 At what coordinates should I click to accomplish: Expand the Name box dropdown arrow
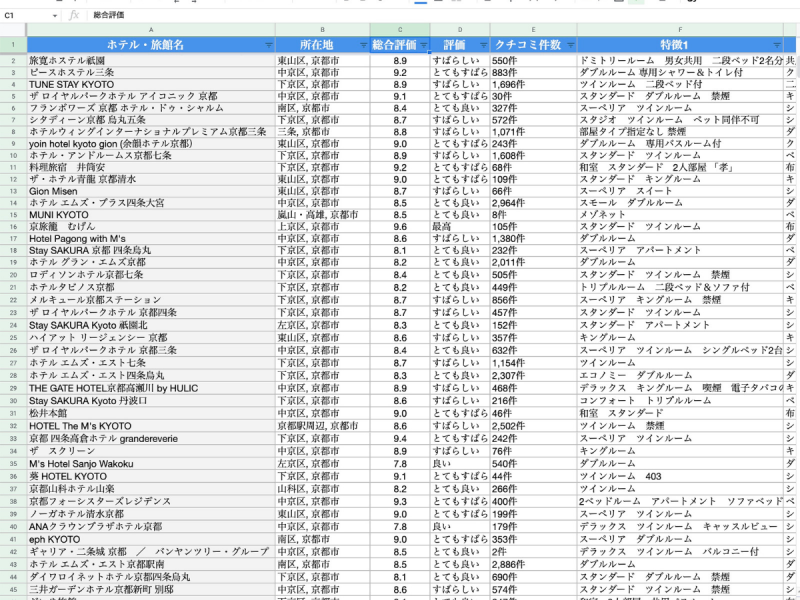click(55, 16)
